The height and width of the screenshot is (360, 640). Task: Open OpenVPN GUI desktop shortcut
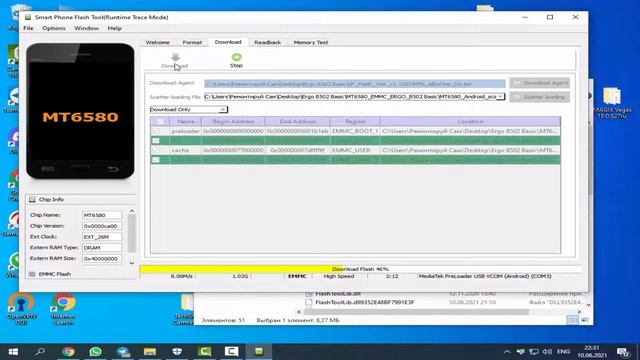coord(21,303)
